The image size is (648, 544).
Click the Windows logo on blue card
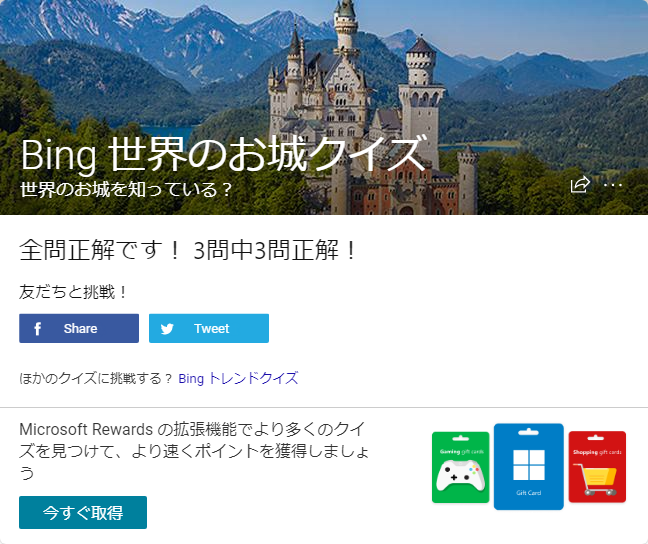click(x=528, y=465)
